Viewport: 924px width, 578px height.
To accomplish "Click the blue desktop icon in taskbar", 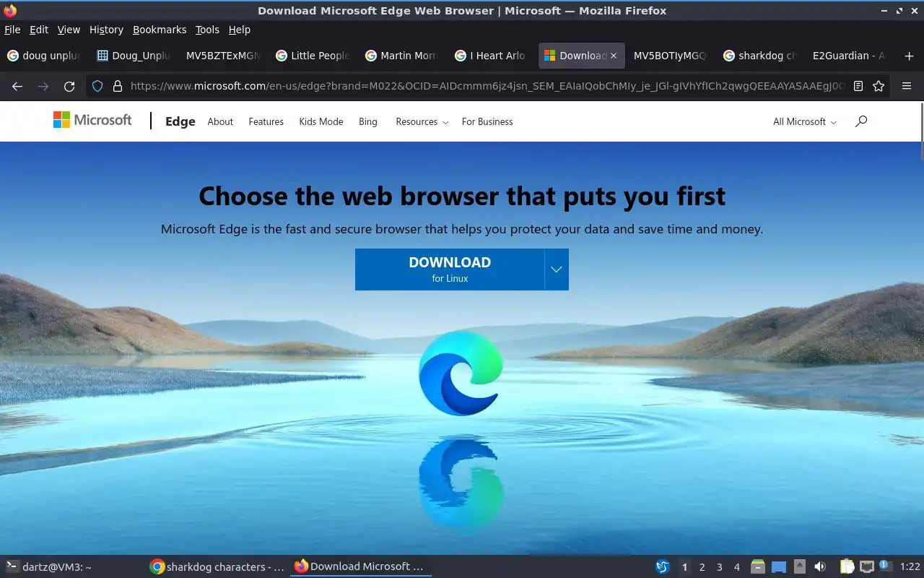I will coord(778,567).
